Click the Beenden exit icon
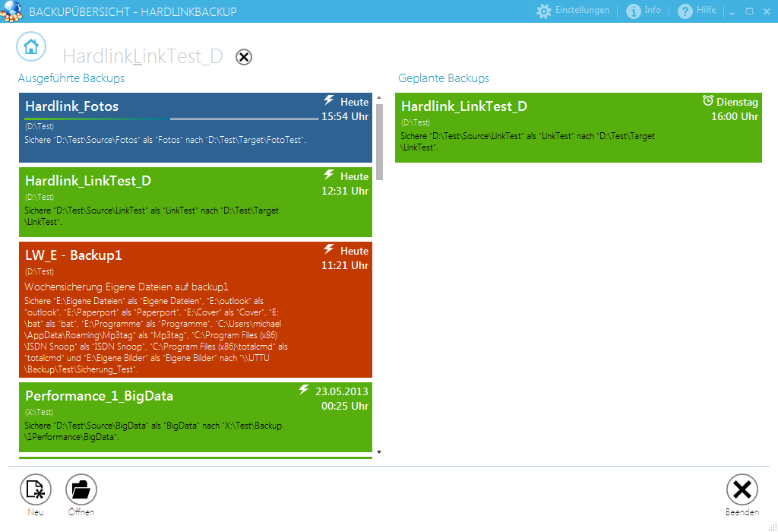This screenshot has width=778, height=532. pyautogui.click(x=742, y=490)
